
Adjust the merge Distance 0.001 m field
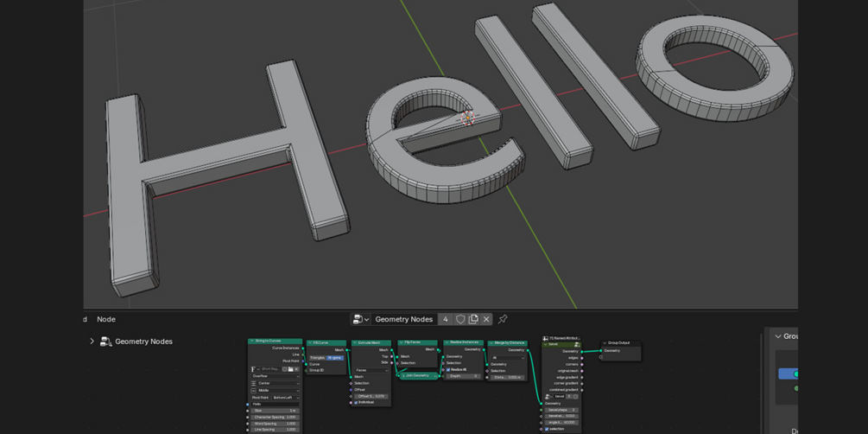[x=508, y=378]
